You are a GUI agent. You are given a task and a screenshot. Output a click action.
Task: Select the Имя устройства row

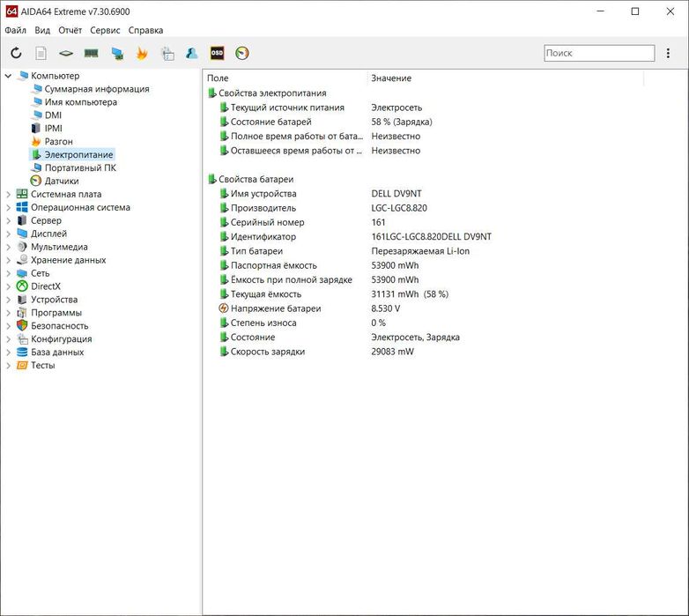pos(321,194)
